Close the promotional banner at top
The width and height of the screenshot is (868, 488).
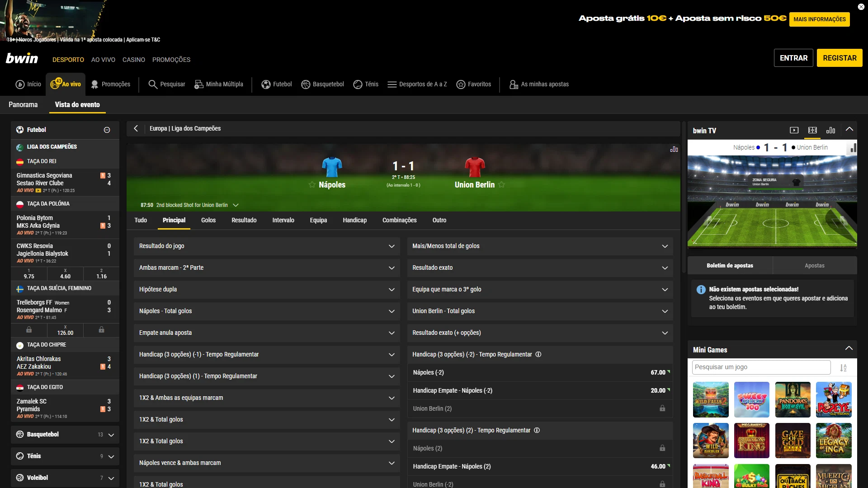tap(861, 6)
